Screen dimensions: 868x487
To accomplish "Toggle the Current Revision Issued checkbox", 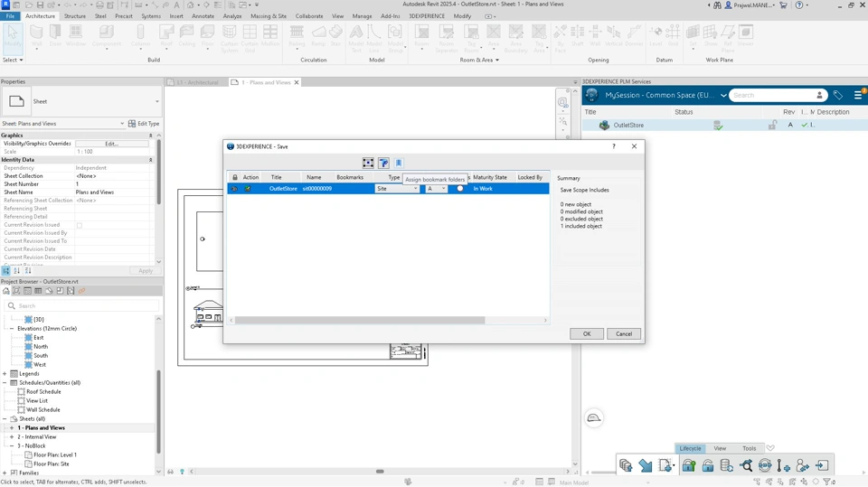I will 80,225.
